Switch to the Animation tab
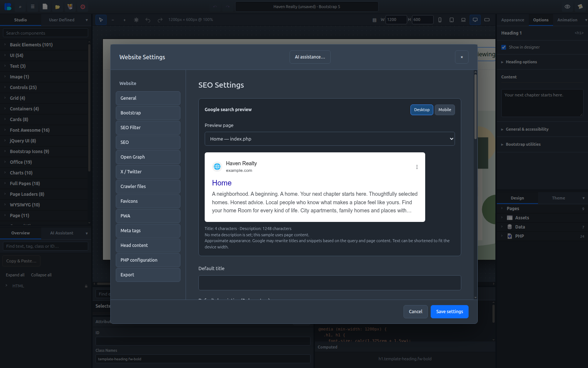 tap(567, 20)
